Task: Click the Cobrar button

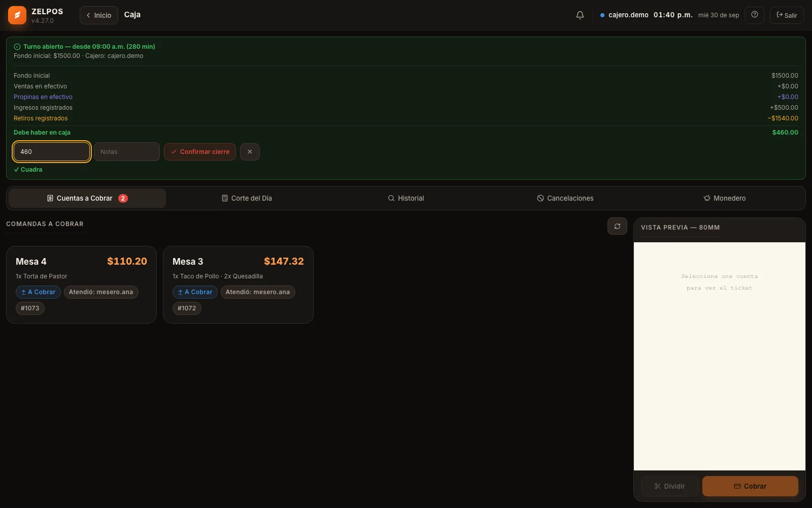Action: pyautogui.click(x=750, y=486)
